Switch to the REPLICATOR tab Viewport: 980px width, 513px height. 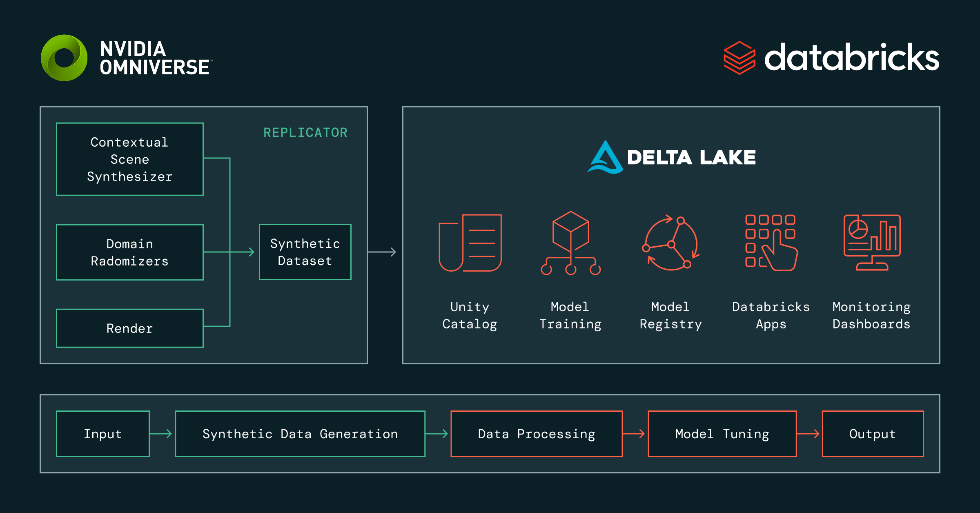point(305,132)
